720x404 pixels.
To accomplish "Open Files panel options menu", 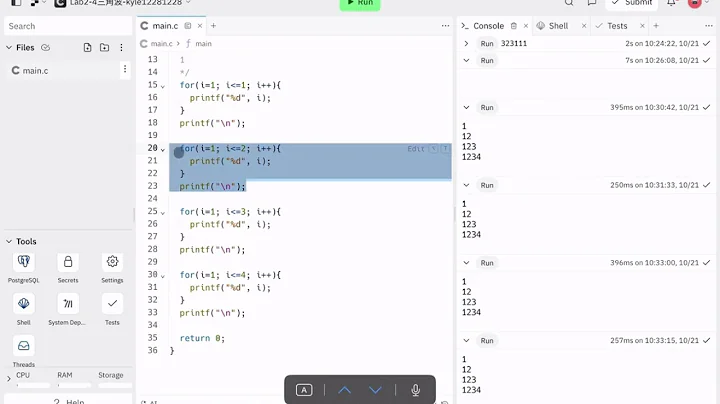I will [x=121, y=47].
